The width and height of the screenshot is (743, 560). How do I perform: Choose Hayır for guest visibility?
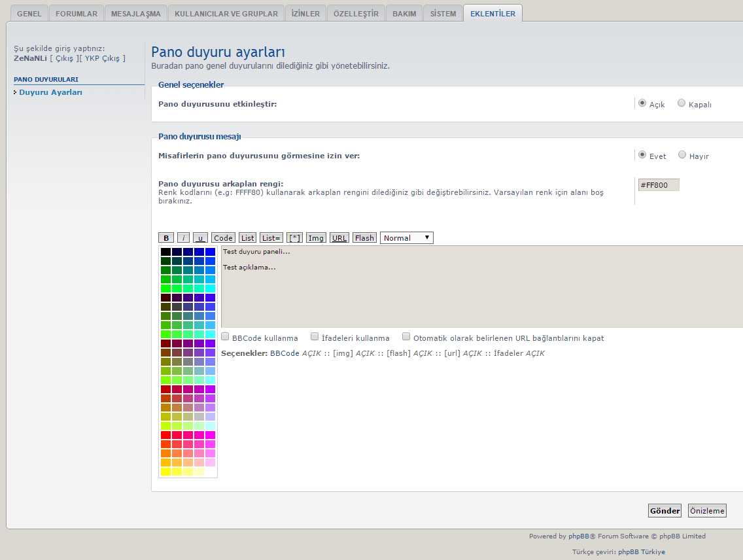point(682,154)
